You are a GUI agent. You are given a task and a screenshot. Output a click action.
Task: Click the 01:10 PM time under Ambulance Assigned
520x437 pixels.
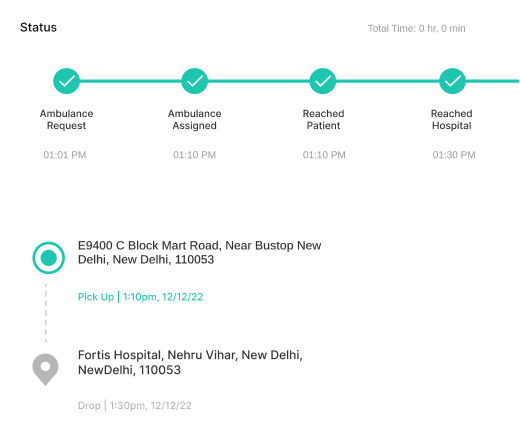pyautogui.click(x=194, y=155)
